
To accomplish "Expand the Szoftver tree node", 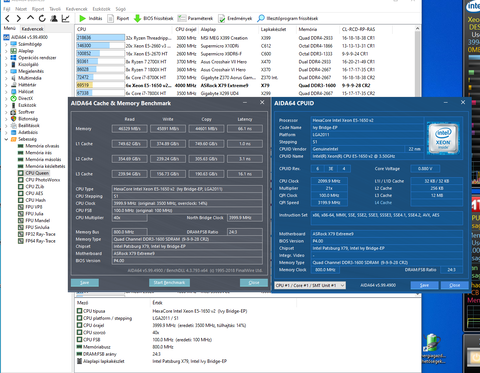I will pyautogui.click(x=6, y=112).
